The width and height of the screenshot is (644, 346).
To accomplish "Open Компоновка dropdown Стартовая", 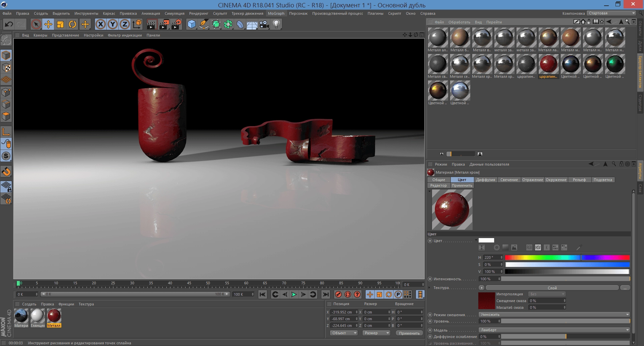I will pyautogui.click(x=611, y=13).
